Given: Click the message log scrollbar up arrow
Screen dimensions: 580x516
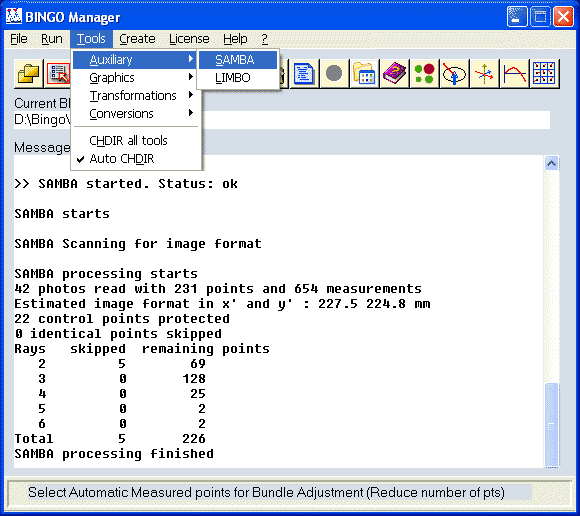Looking at the screenshot, I should (x=551, y=163).
